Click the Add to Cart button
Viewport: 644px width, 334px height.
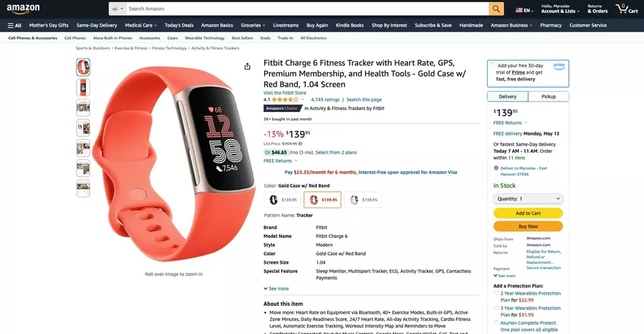528,214
